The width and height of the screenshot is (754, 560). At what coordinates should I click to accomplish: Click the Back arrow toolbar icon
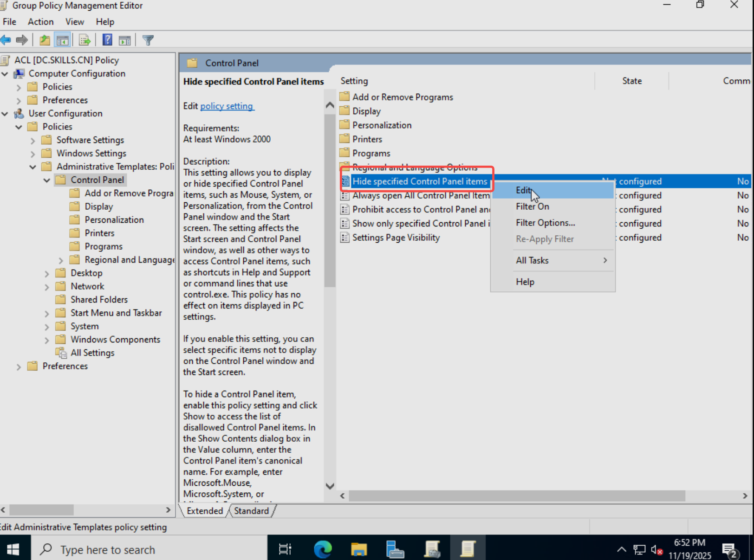tap(6, 40)
